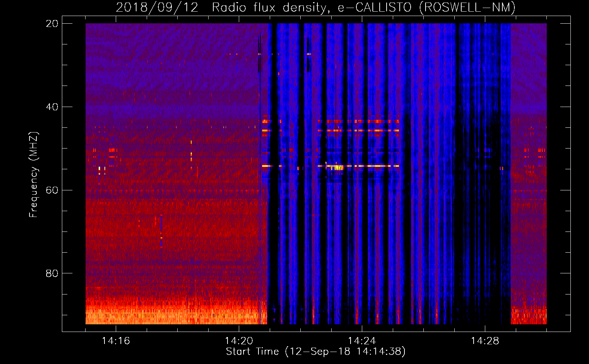The height and width of the screenshot is (364, 589).
Task: Click the 40 MHz frequency tick label
Action: 52,107
